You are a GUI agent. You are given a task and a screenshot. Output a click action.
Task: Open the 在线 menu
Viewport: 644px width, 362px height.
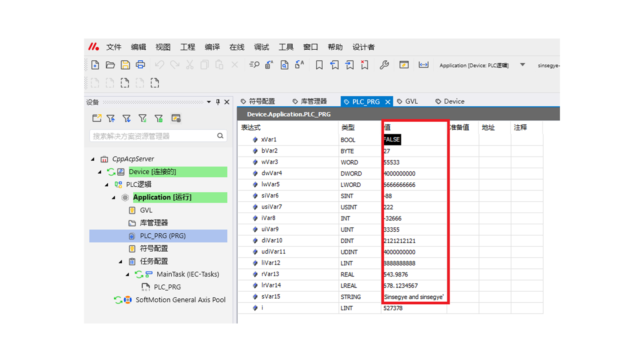tap(236, 47)
